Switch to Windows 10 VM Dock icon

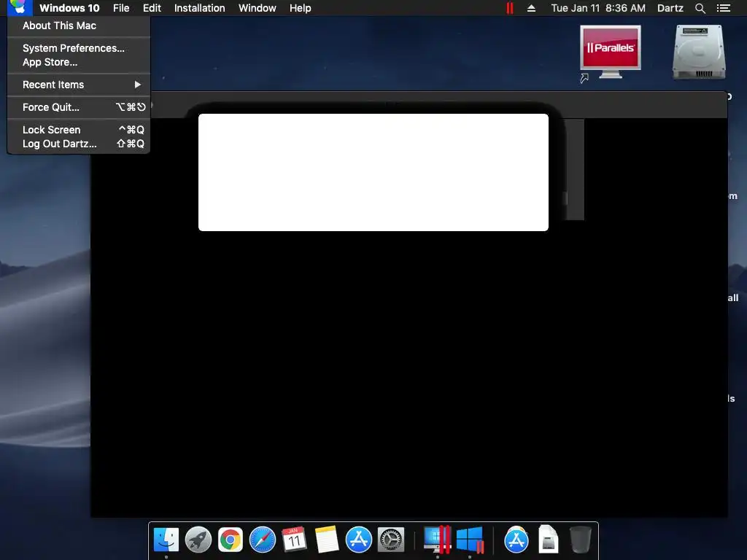[470, 540]
